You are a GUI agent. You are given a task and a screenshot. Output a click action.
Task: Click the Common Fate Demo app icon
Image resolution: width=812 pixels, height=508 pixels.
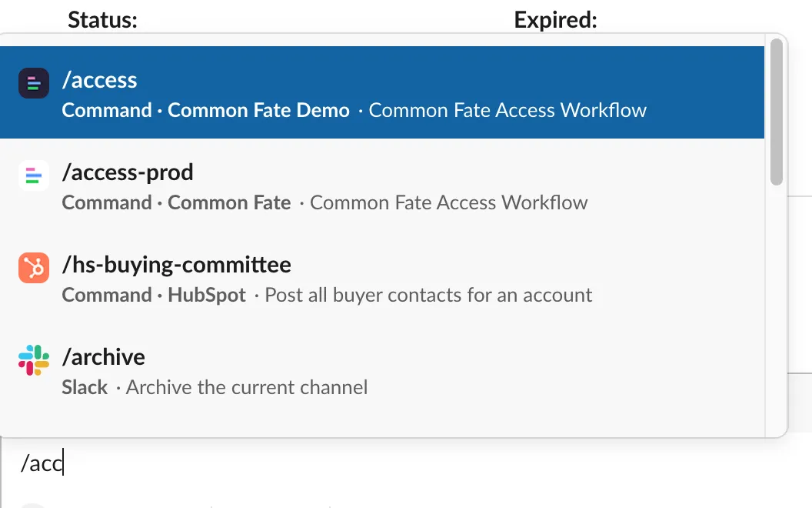point(34,83)
